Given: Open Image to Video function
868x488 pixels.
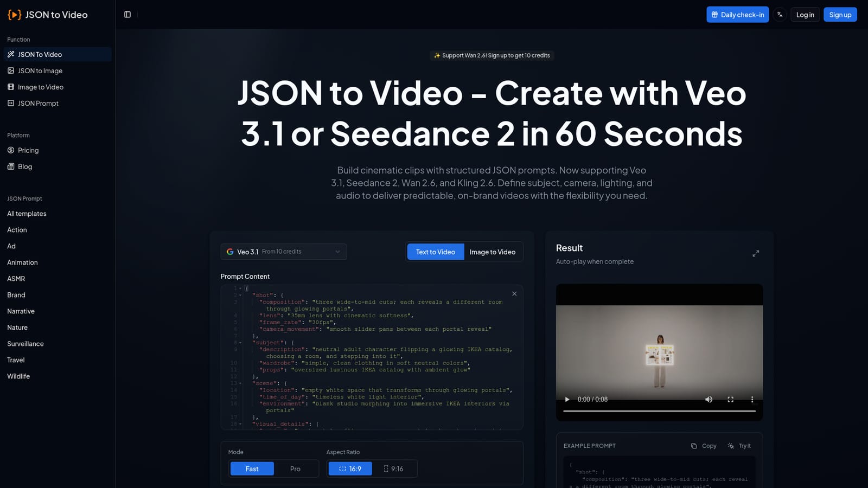Looking at the screenshot, I should 58,87.
